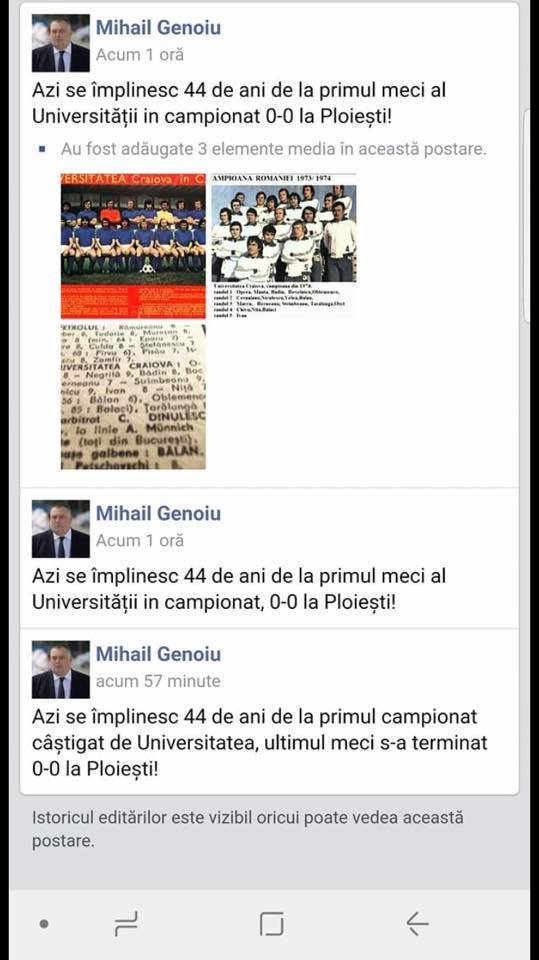This screenshot has height=960, width=539.
Task: Tap 'Acum 1 oră' timestamp in first entry
Action: click(x=140, y=54)
